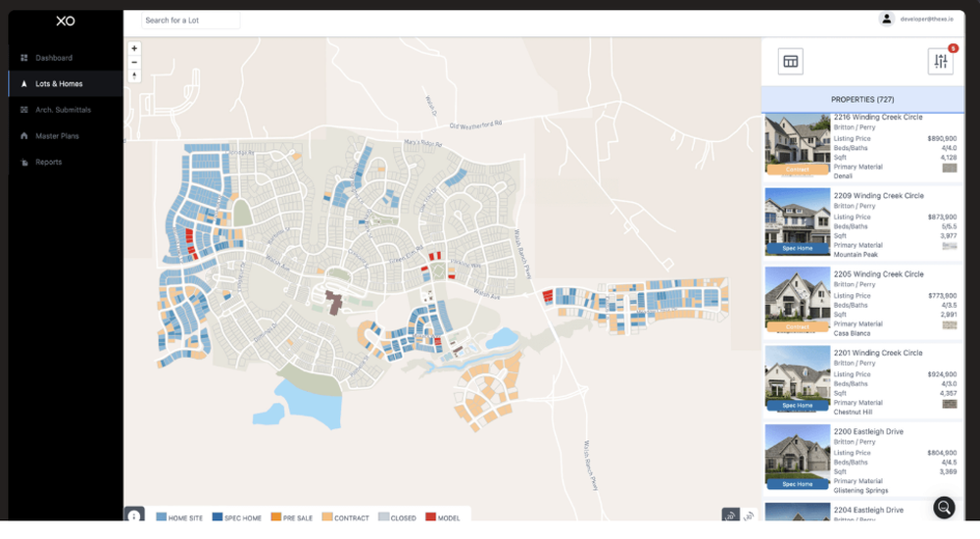Zoom out the map with minus button
980x539 pixels.
(x=134, y=62)
